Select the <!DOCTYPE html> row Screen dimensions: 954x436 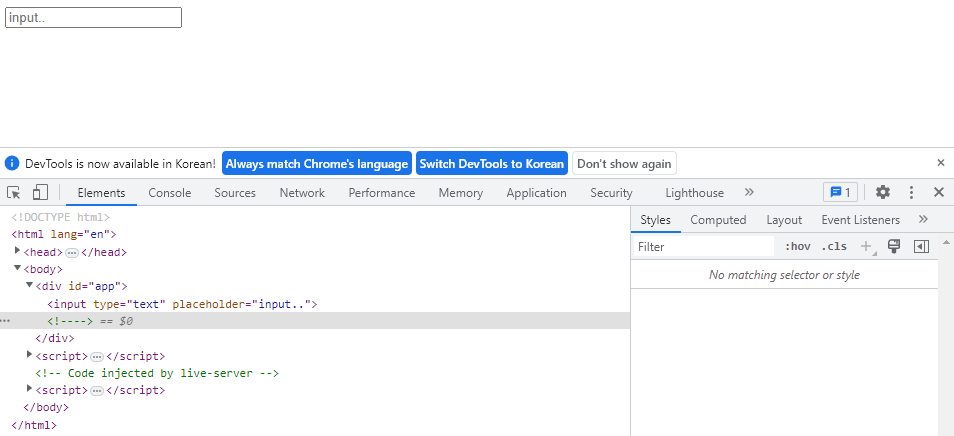tap(315, 216)
